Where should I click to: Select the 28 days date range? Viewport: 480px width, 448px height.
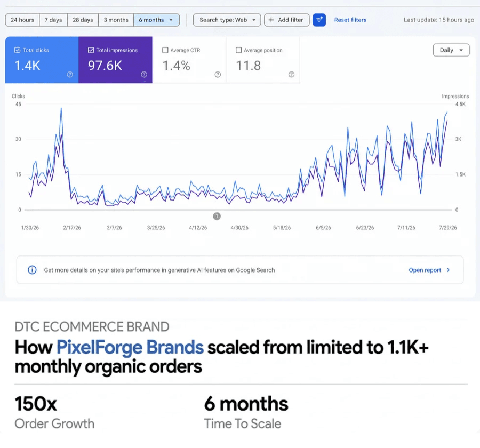[x=83, y=20]
